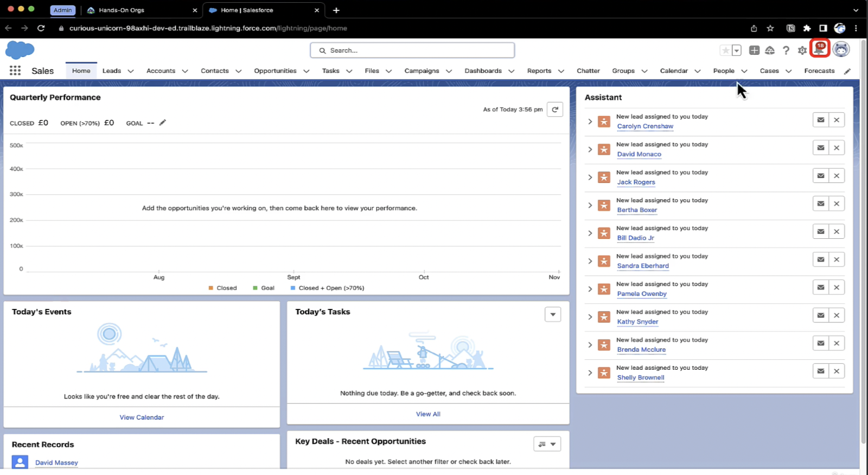Open the lead Pamela Owenby link
Image resolution: width=868 pixels, height=475 pixels.
click(642, 294)
